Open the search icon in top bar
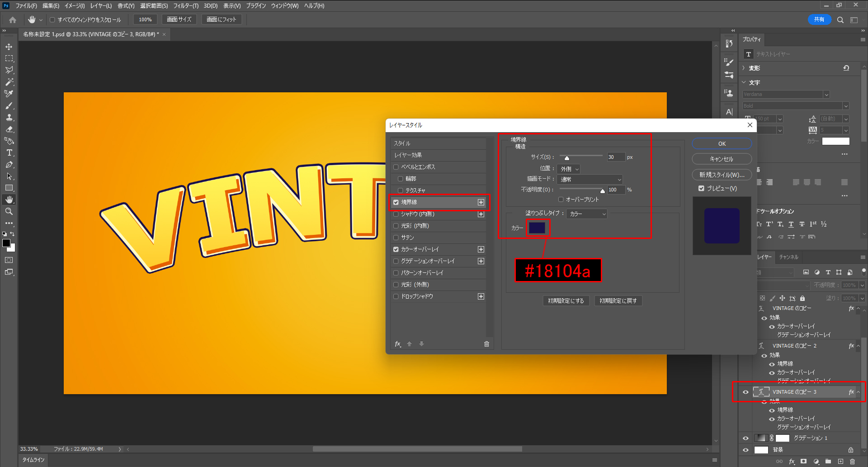 pyautogui.click(x=840, y=20)
